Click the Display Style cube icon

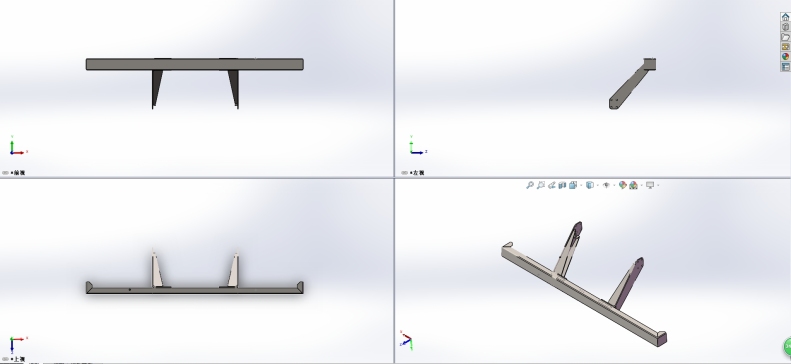590,185
